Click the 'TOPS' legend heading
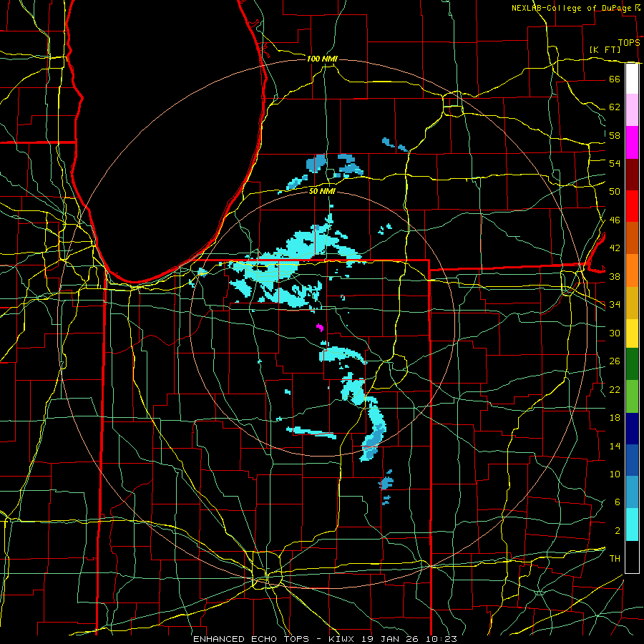The width and height of the screenshot is (644, 644). pyautogui.click(x=629, y=43)
